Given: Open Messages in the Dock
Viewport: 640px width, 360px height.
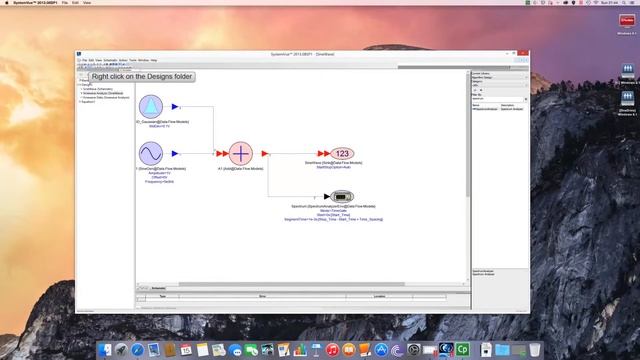Looking at the screenshot, I should click(235, 350).
